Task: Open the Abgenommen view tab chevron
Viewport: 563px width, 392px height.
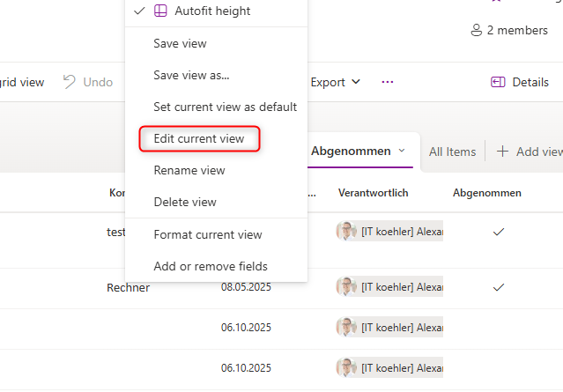Action: (x=402, y=151)
